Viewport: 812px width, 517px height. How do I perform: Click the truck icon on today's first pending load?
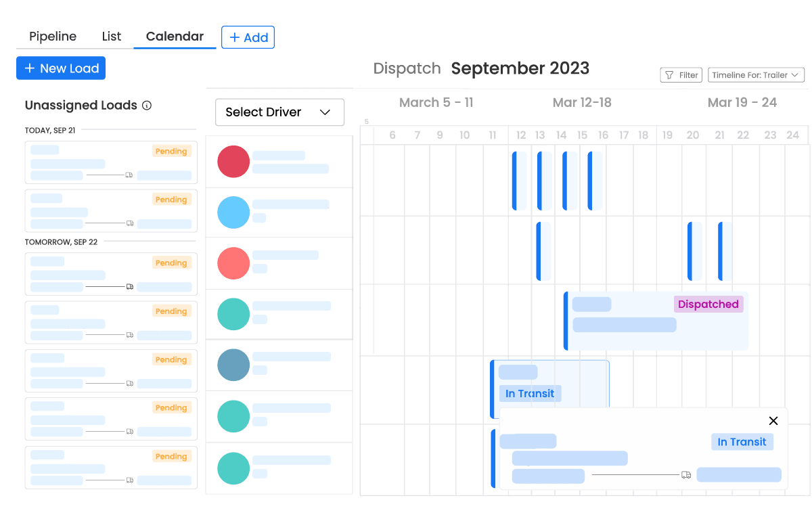click(x=129, y=175)
